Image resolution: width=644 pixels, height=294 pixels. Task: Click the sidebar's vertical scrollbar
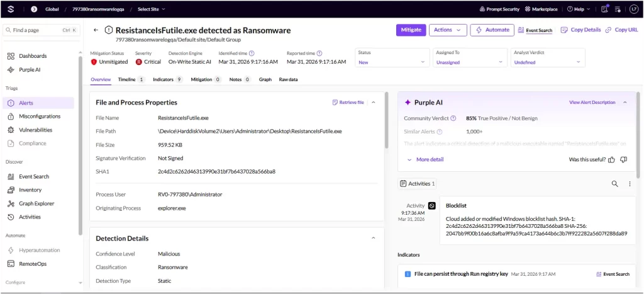point(80,146)
